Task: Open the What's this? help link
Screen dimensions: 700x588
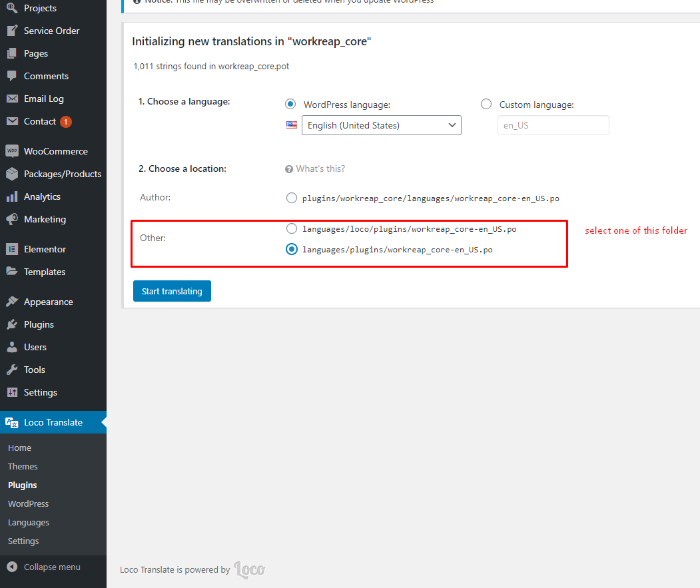Action: 320,168
